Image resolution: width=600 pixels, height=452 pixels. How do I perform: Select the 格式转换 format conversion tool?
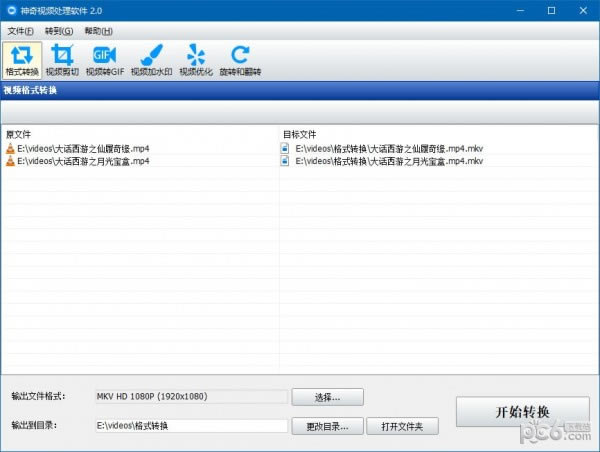click(x=22, y=60)
